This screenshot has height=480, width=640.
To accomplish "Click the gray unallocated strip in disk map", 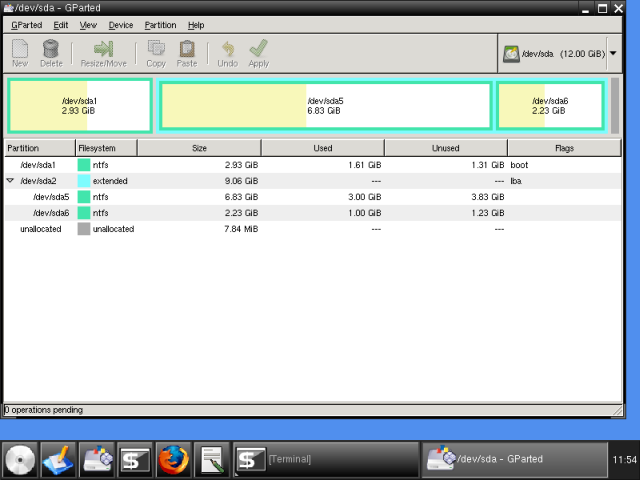I will click(615, 106).
